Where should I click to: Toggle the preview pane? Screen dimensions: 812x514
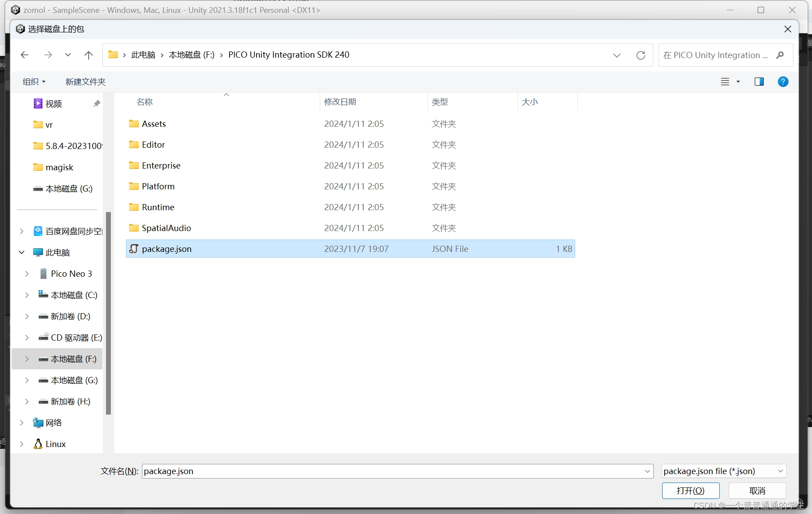(759, 82)
